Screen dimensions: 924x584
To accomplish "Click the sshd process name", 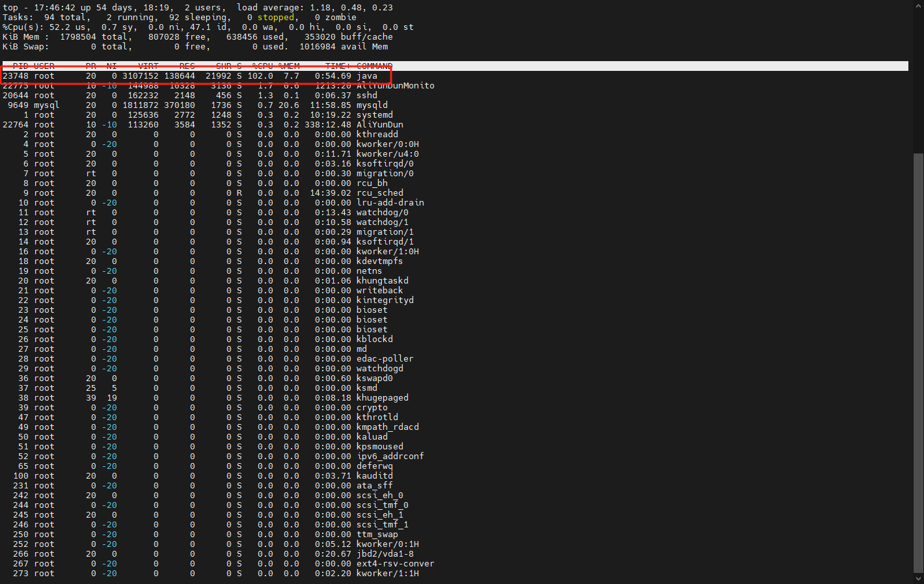I will coord(367,96).
